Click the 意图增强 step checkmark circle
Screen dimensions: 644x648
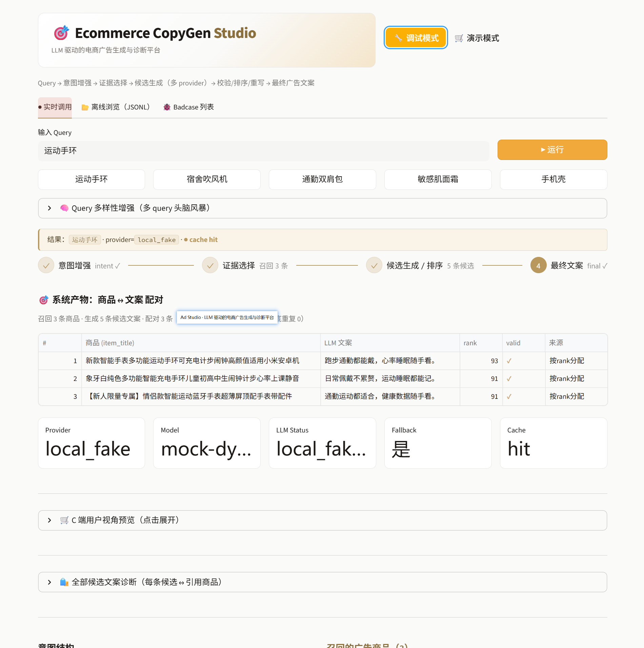click(46, 265)
